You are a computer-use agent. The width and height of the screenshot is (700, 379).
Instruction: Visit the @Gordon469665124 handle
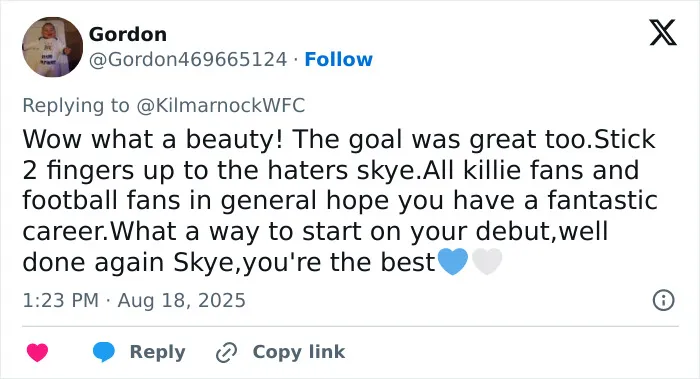pos(188,59)
